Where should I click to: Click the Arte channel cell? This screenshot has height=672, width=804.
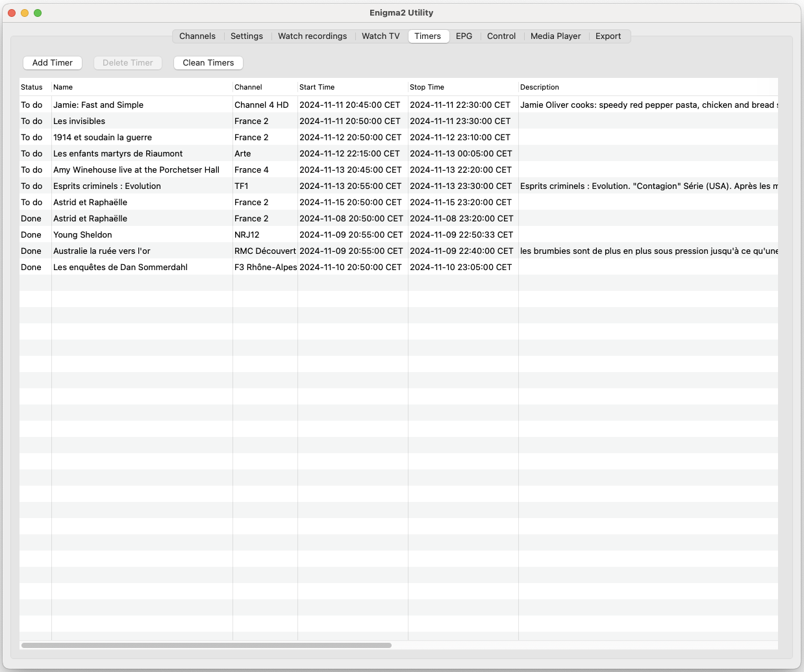pos(265,153)
